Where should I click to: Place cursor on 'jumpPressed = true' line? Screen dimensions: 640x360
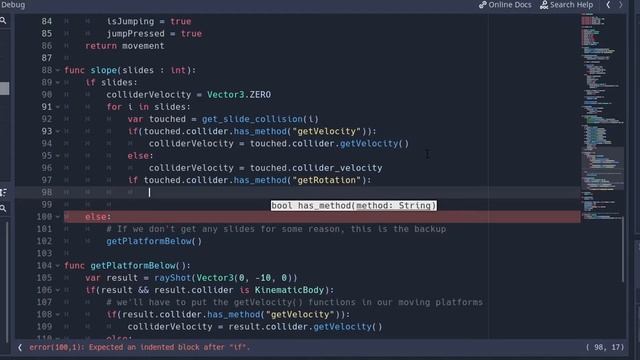pos(154,33)
